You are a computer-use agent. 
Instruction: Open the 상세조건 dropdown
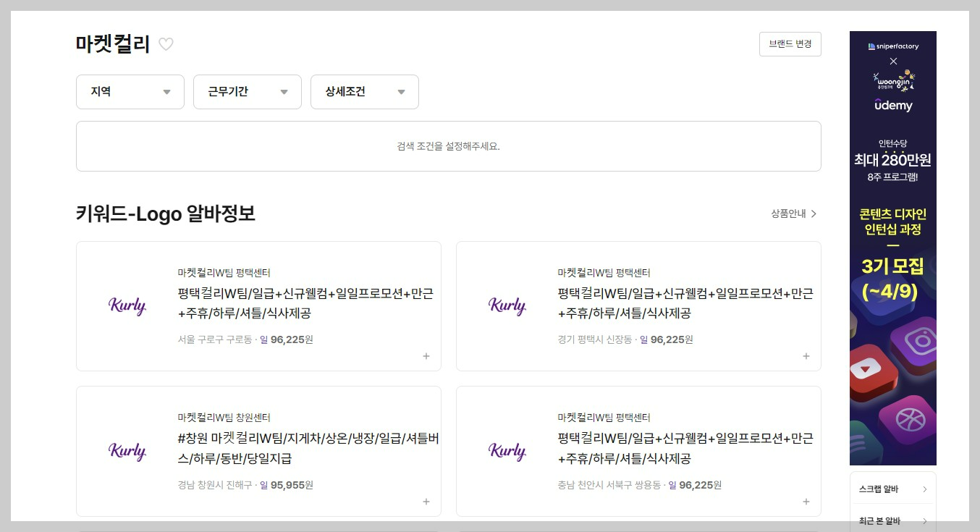pos(365,92)
